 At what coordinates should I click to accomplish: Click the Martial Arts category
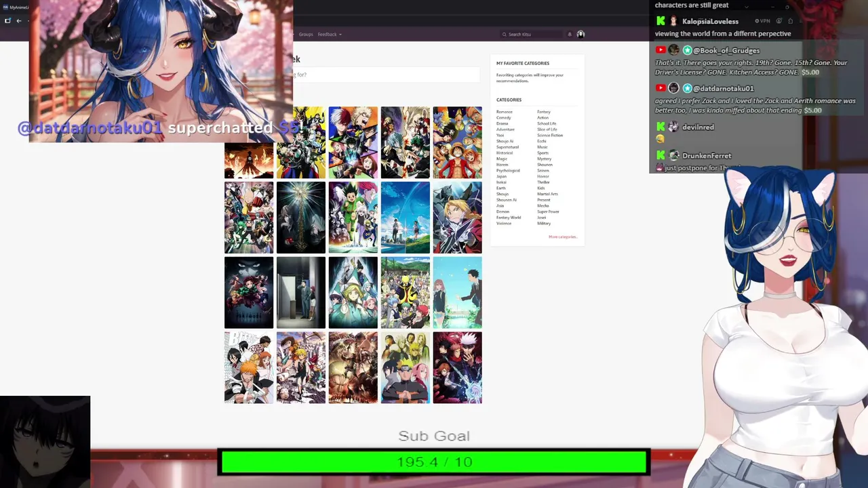[547, 194]
